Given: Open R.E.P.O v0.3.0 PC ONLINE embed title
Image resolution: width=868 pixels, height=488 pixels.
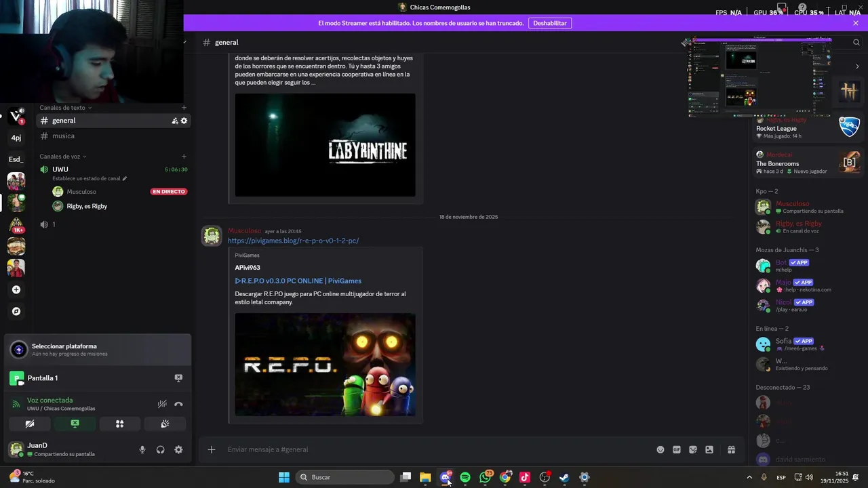Looking at the screenshot, I should pyautogui.click(x=298, y=281).
